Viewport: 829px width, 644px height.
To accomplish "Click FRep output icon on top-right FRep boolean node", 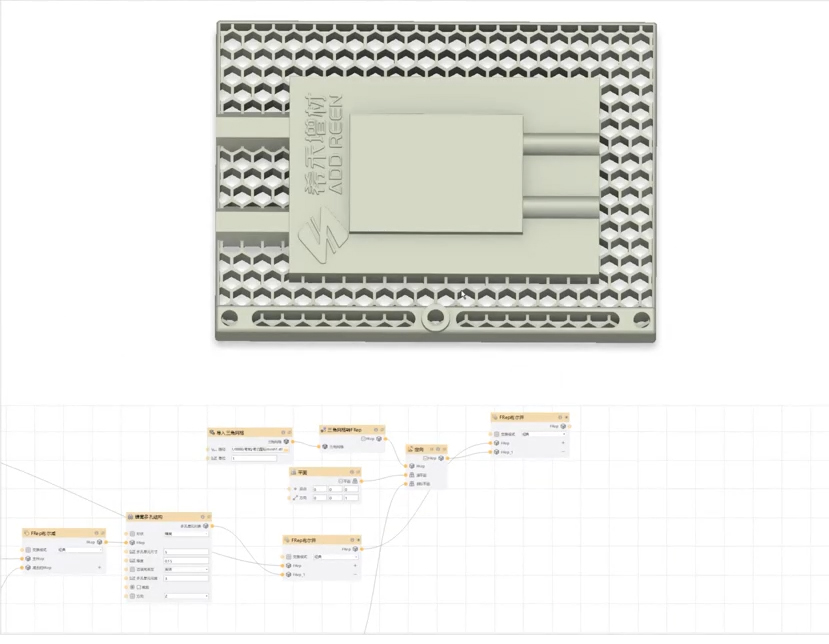I will 563,426.
